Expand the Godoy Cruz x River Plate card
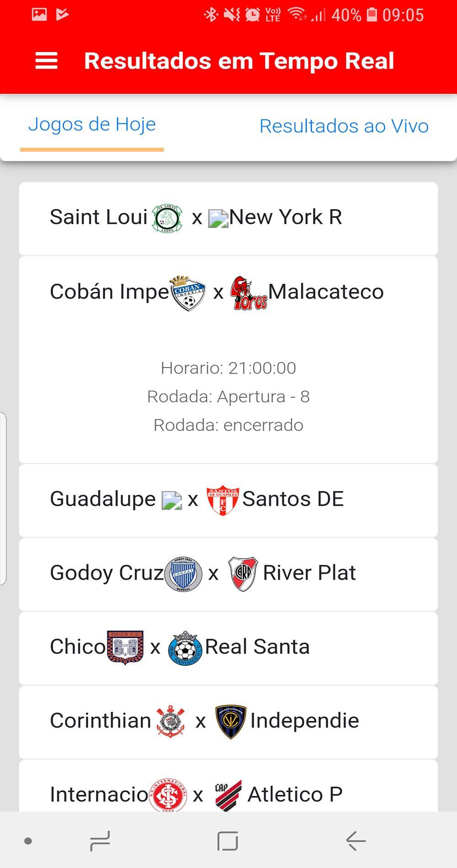The image size is (457, 868). [x=228, y=574]
